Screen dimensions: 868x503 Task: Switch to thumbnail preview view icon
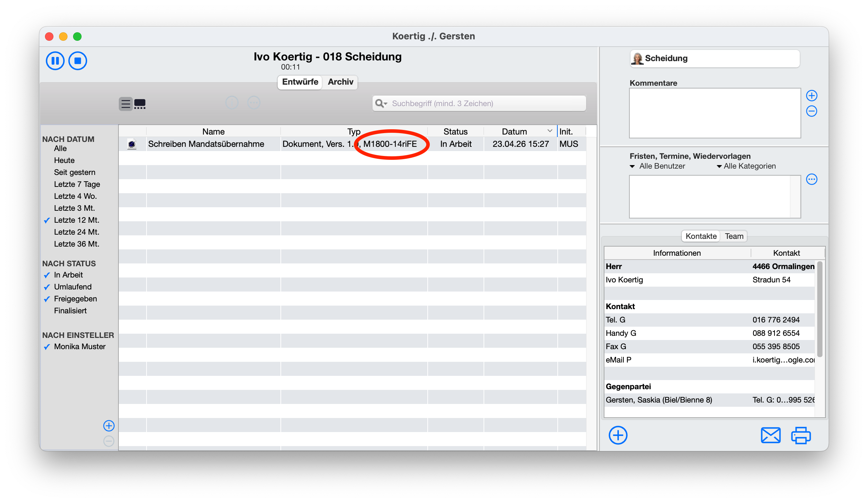pos(140,104)
